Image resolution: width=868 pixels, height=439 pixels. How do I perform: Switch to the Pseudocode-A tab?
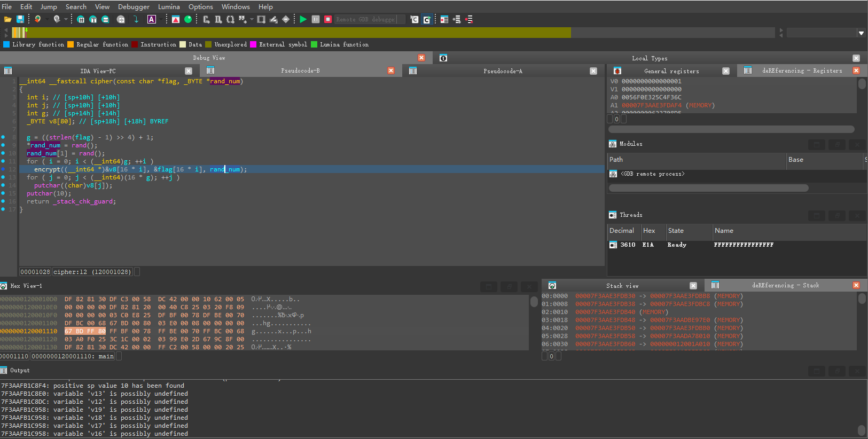(503, 70)
